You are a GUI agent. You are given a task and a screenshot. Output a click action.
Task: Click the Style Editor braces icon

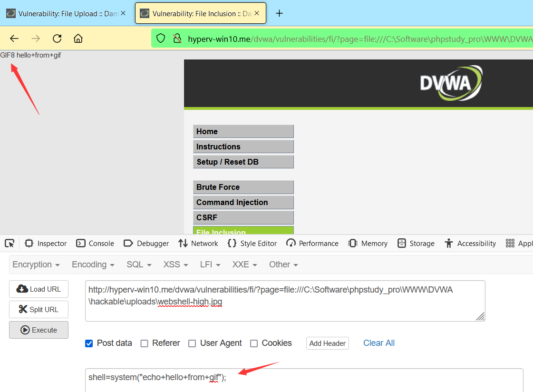point(232,244)
